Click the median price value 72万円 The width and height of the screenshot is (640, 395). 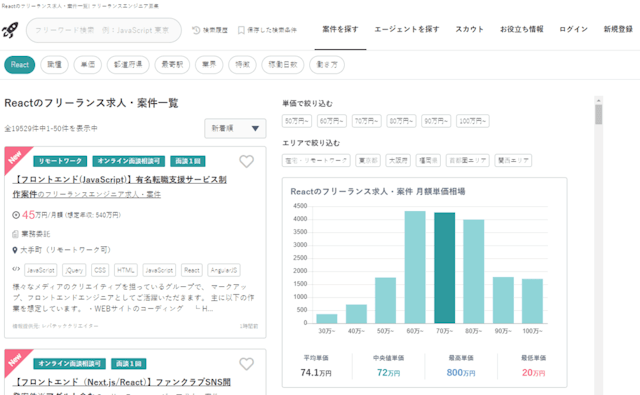point(388,373)
